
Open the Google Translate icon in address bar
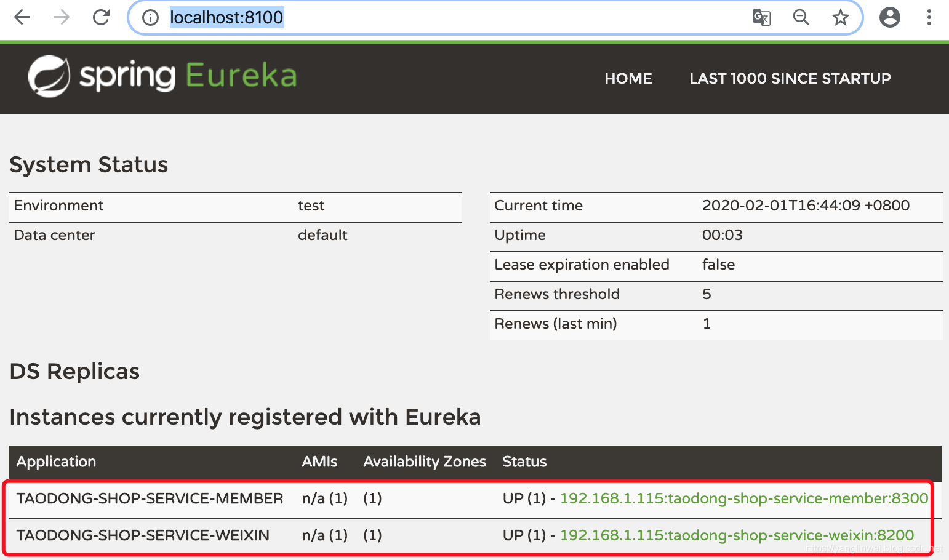pyautogui.click(x=762, y=17)
